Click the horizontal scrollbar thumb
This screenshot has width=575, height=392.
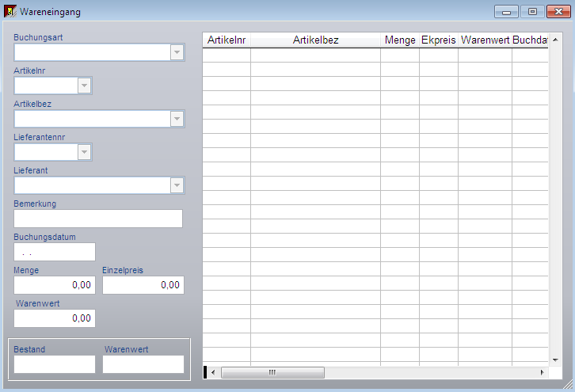click(272, 372)
